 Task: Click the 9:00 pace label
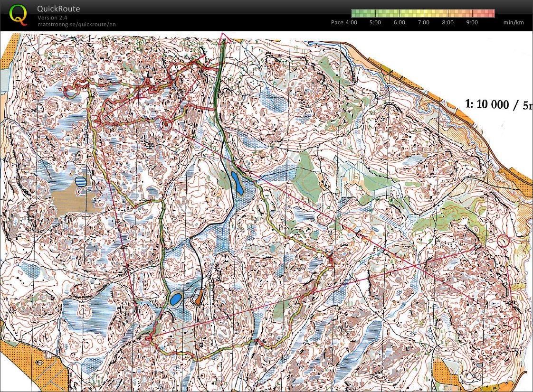472,22
